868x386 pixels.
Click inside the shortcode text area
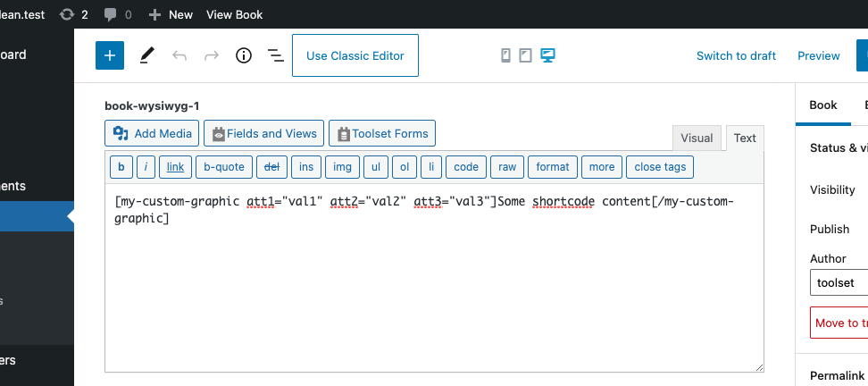434,278
